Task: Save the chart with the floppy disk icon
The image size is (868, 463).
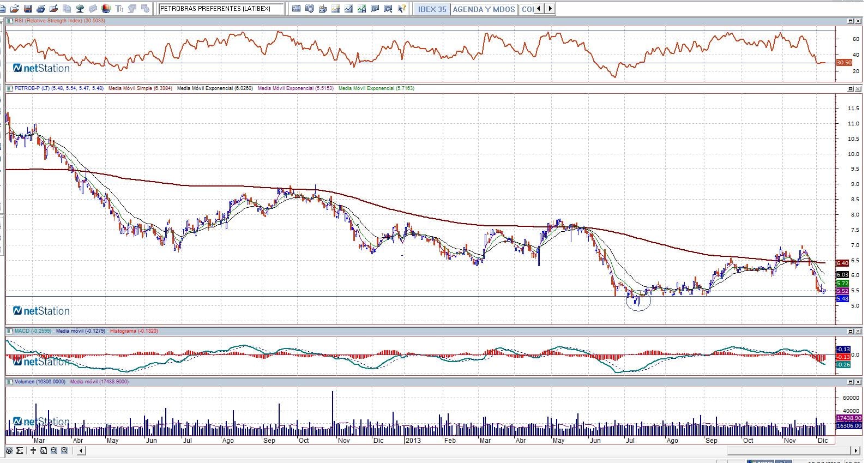Action: tap(28, 9)
